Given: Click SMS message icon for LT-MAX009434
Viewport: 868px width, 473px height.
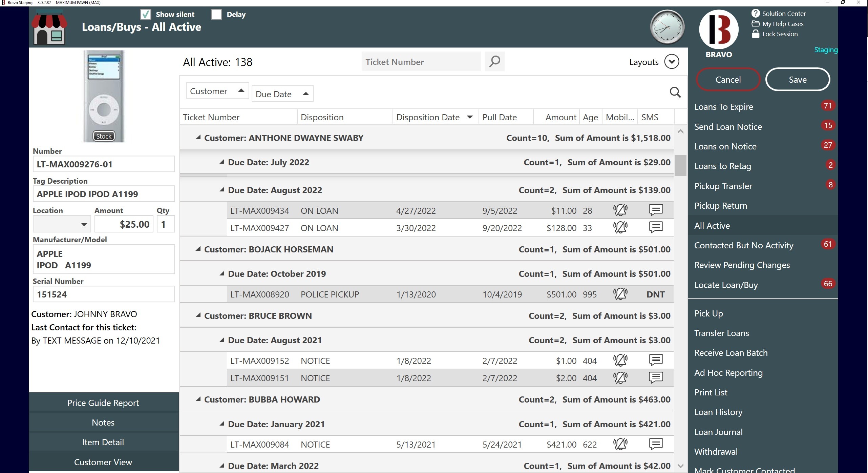Looking at the screenshot, I should (656, 210).
